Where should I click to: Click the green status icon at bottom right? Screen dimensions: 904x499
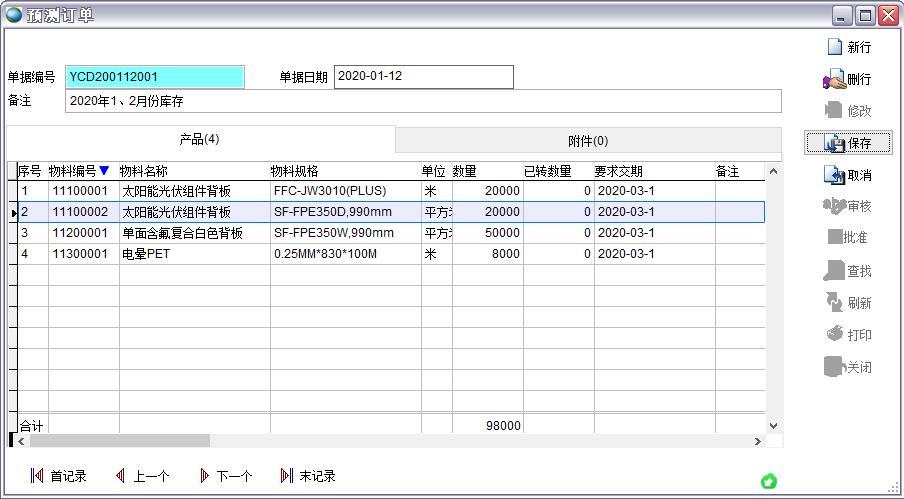point(768,482)
